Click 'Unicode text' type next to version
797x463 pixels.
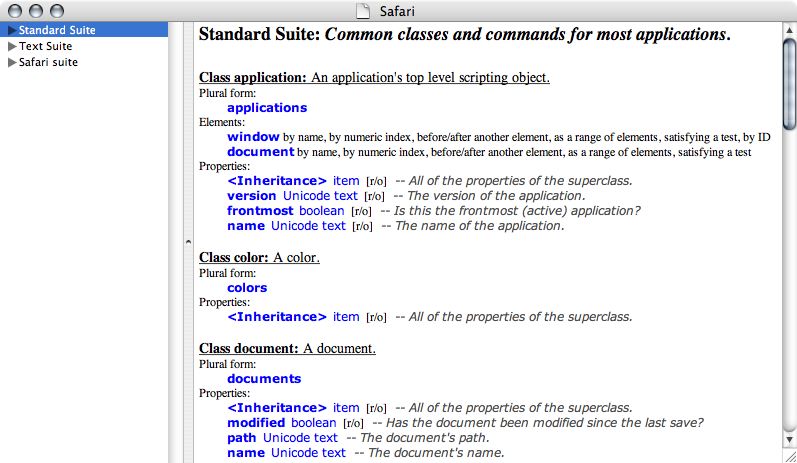point(320,196)
